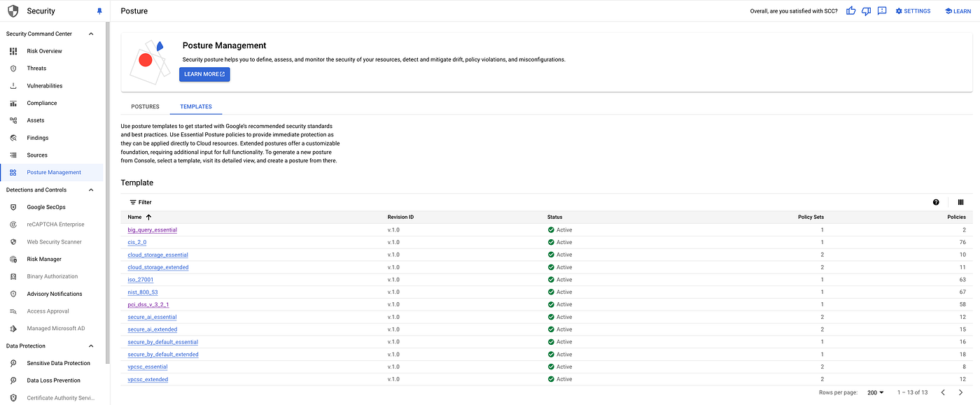Click the Access Approval icon
Image resolution: width=980 pixels, height=405 pixels.
pyautogui.click(x=13, y=311)
